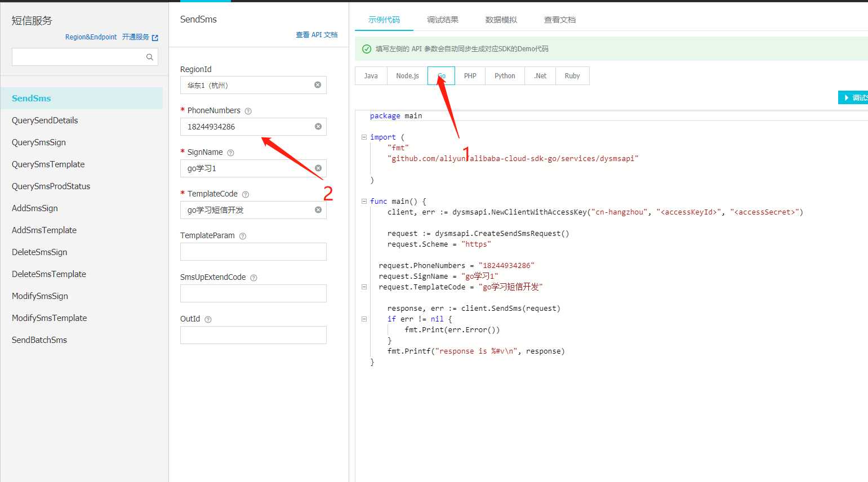The image size is (868, 482).
Task: Click the request.Scheme = "https" line
Action: click(x=439, y=244)
